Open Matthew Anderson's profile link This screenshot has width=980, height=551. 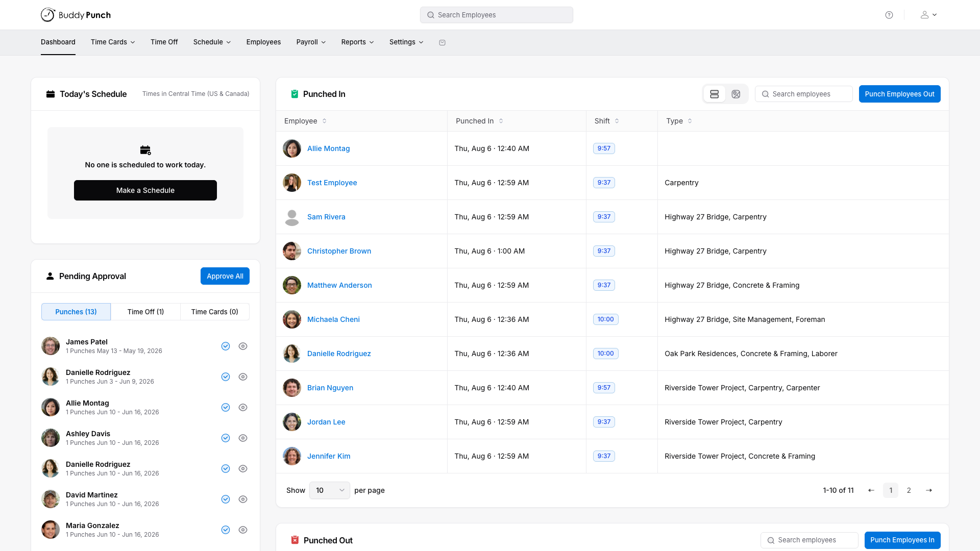point(339,285)
